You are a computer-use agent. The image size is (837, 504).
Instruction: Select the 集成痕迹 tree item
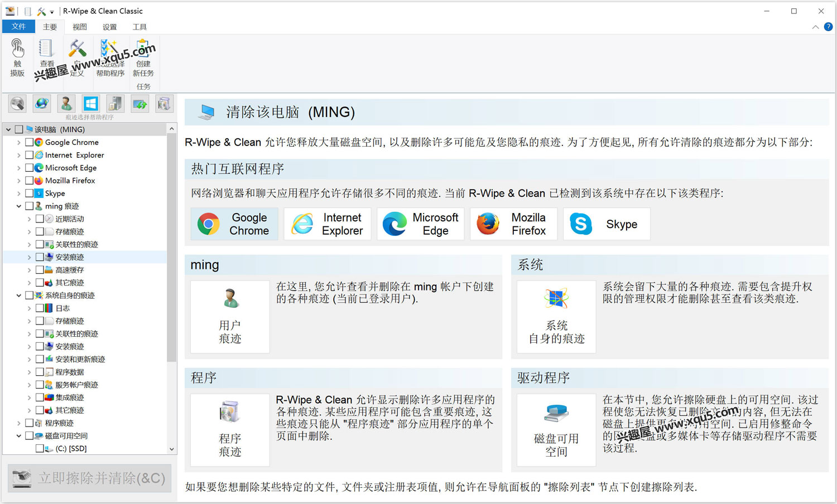(x=70, y=398)
